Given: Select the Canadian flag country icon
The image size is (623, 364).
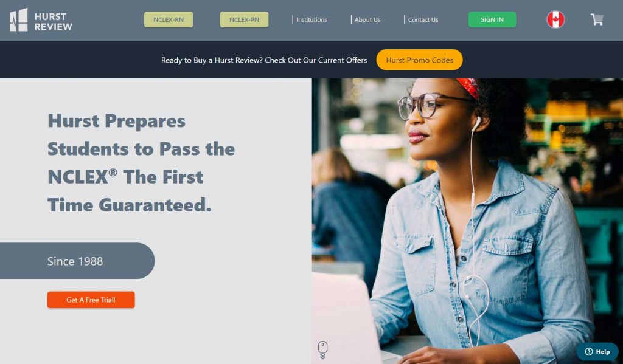Looking at the screenshot, I should click(x=555, y=19).
